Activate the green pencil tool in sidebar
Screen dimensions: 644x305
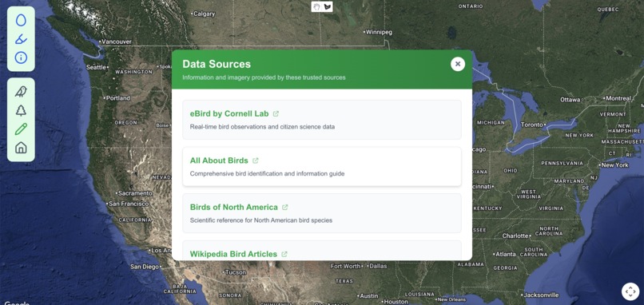[x=21, y=129]
